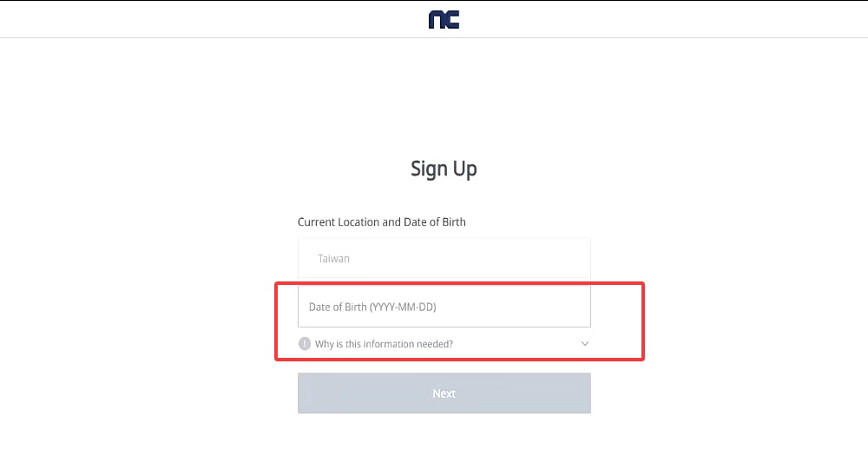Click the birth date text box
Image resolution: width=868 pixels, height=463 pixels.
444,307
